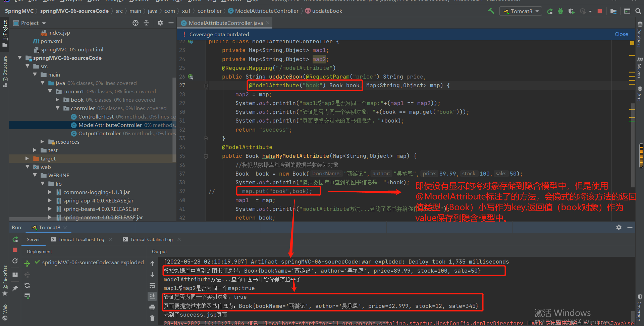Open Project panel settings gear
The width and height of the screenshot is (644, 326).
pos(160,23)
